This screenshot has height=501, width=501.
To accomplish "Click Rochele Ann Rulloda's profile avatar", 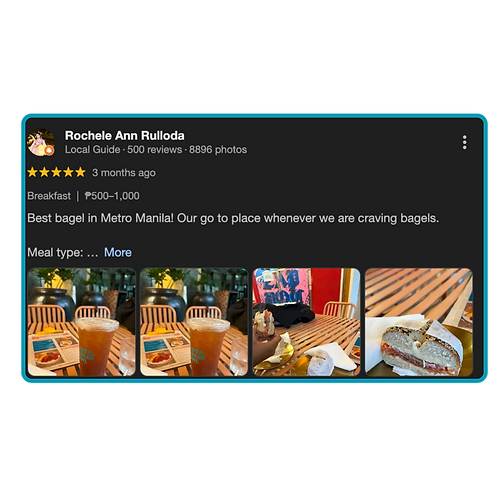I will (x=41, y=142).
